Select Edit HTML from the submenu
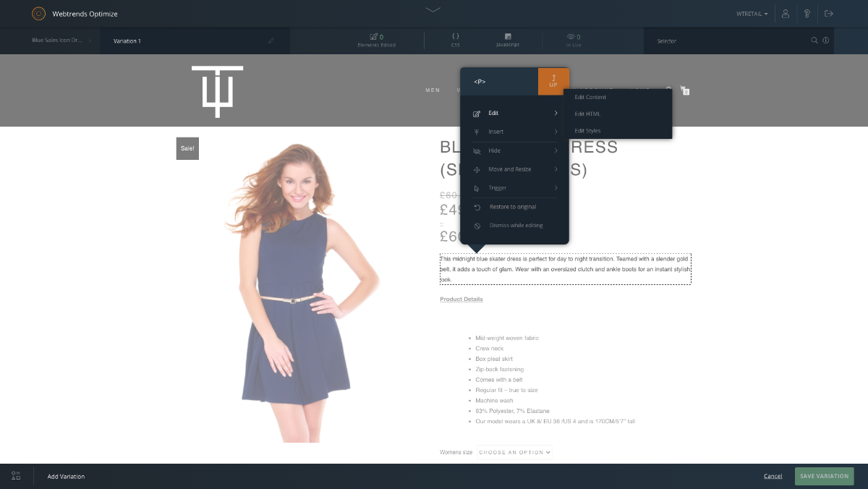 [587, 114]
